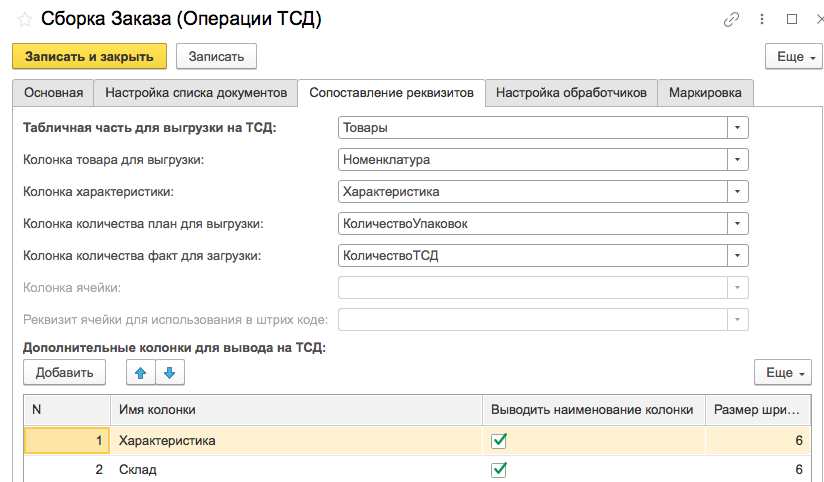The width and height of the screenshot is (824, 482).
Task: Click 'Записать и закрыть' button
Action: tap(89, 56)
